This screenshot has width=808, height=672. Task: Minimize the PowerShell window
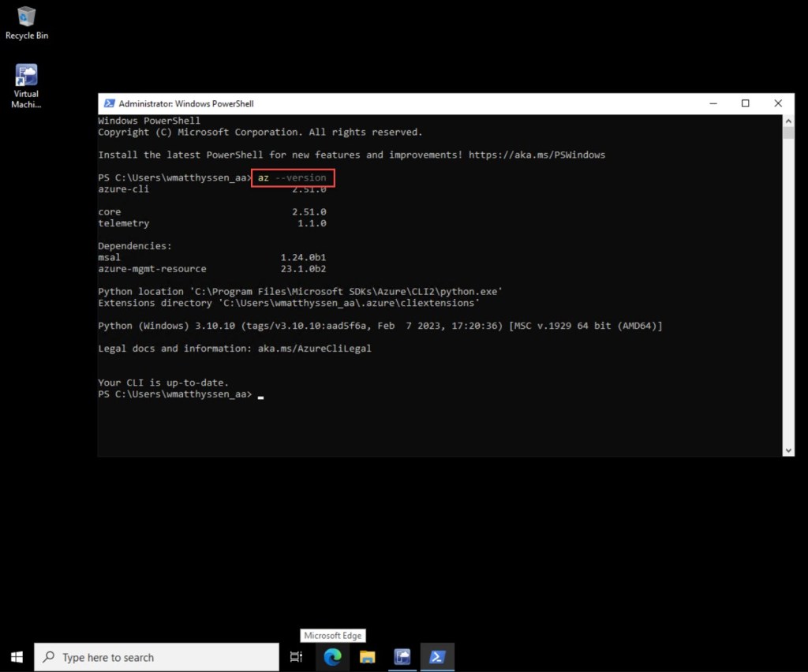(713, 103)
